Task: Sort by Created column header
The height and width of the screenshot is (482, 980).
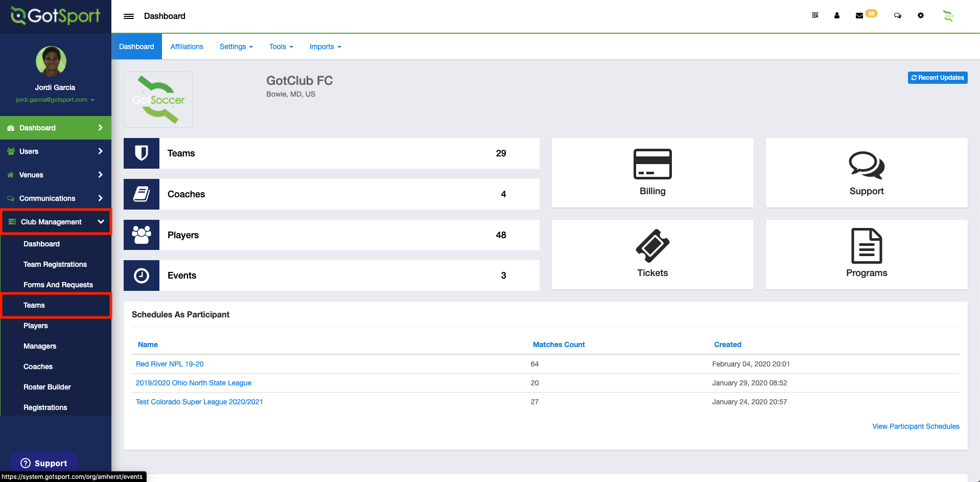Action: (728, 345)
